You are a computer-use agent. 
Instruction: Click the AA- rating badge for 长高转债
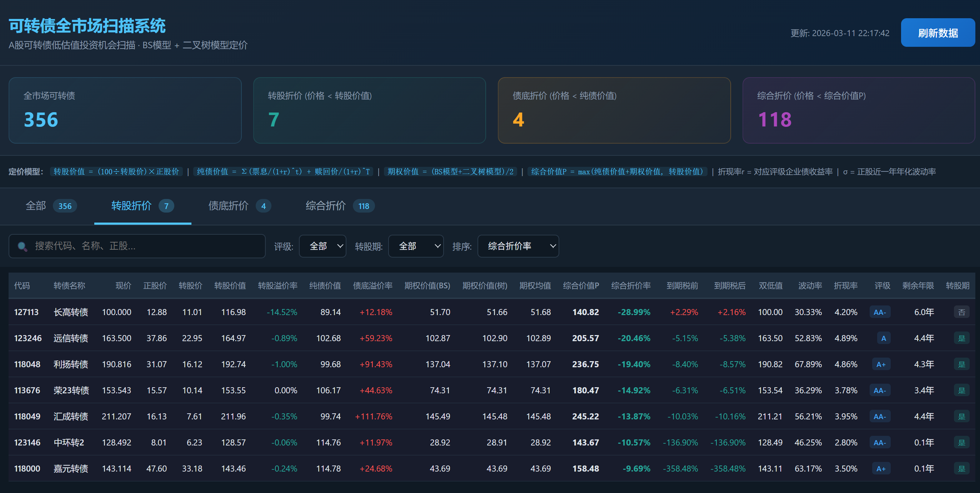880,312
